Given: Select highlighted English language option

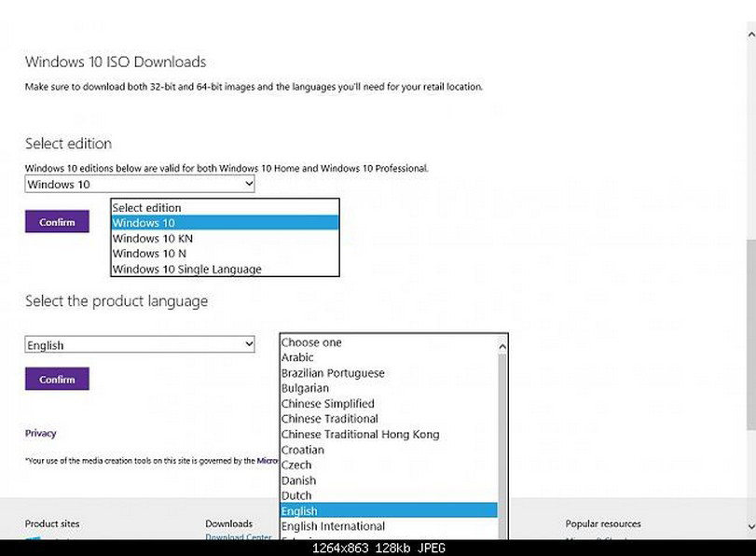Looking at the screenshot, I should (x=389, y=510).
